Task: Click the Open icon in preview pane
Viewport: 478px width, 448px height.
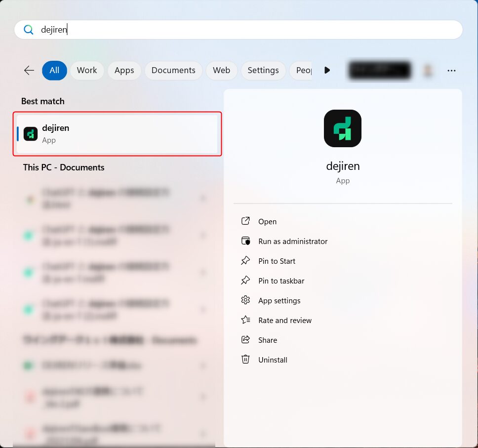Action: (x=245, y=221)
